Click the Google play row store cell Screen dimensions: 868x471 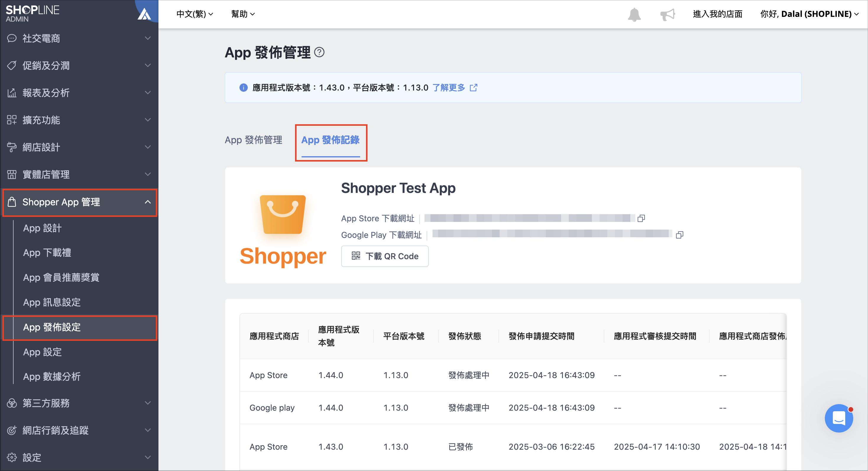pos(272,408)
